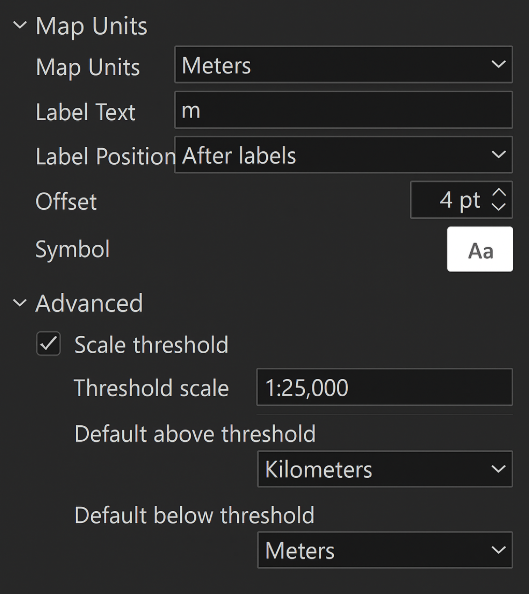Decrease the Offset value with down arrow
The width and height of the screenshot is (529, 594).
pos(499,206)
